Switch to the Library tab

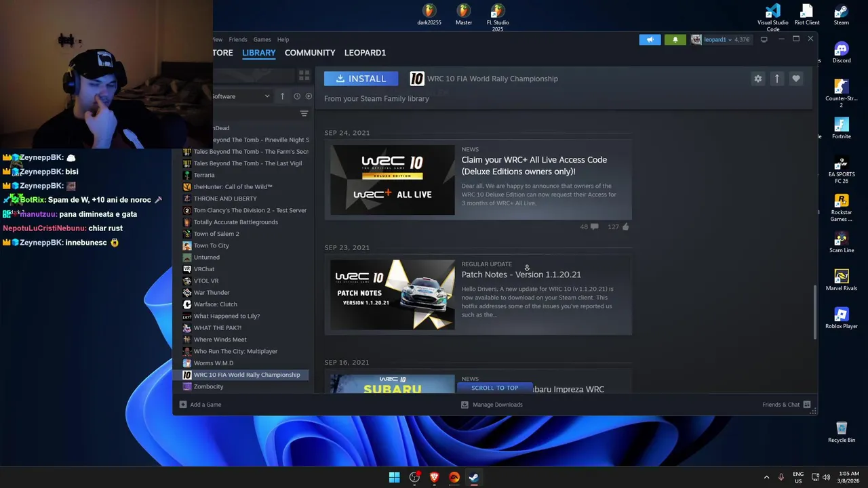[x=259, y=53]
